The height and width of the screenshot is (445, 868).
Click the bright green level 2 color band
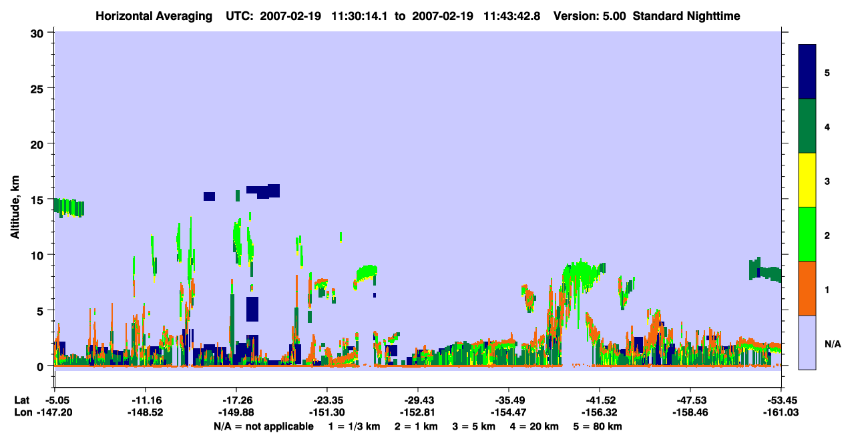tap(807, 234)
